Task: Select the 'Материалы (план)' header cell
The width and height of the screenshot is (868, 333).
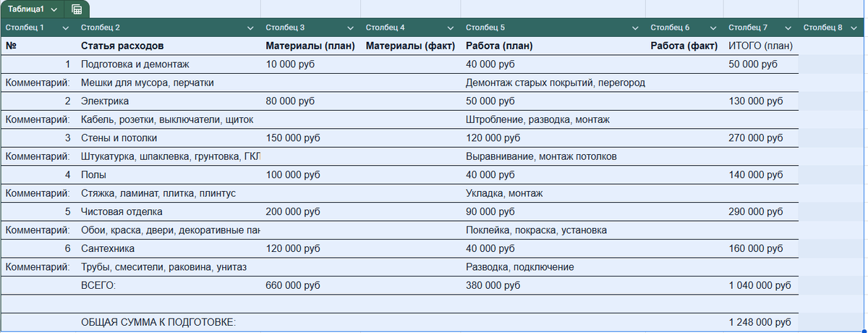Action: point(311,46)
